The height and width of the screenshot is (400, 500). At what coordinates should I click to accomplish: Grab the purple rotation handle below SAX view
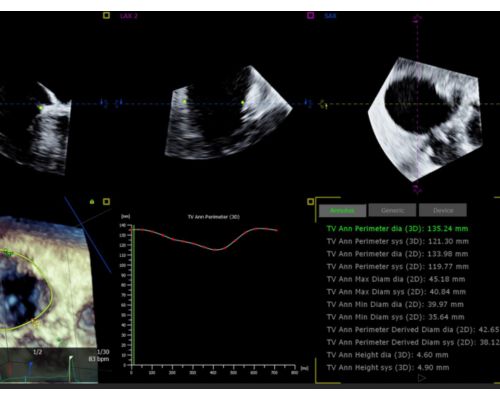[x=417, y=189]
